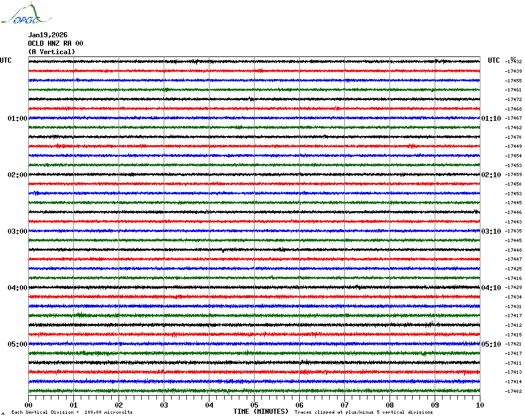
Task: Select the date text Jan19,2026
Action: tap(47, 35)
